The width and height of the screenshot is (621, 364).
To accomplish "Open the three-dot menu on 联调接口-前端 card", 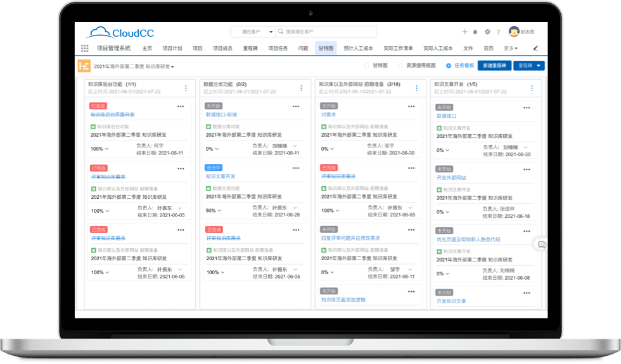I will coord(296,106).
